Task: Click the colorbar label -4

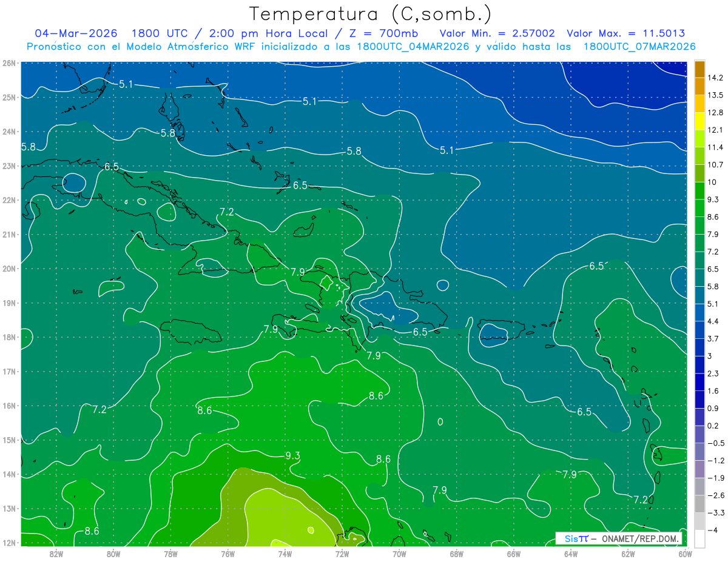Action: (x=712, y=530)
